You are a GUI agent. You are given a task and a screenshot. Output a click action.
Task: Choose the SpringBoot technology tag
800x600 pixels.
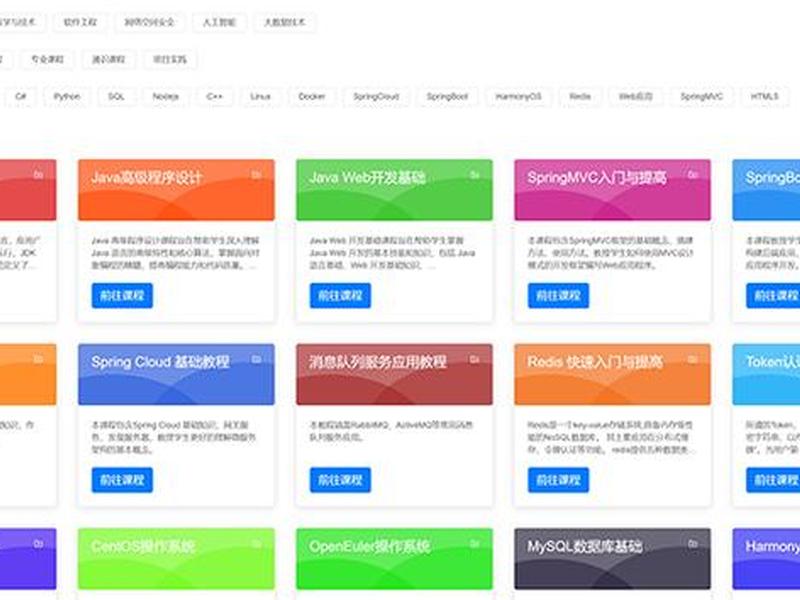(447, 96)
